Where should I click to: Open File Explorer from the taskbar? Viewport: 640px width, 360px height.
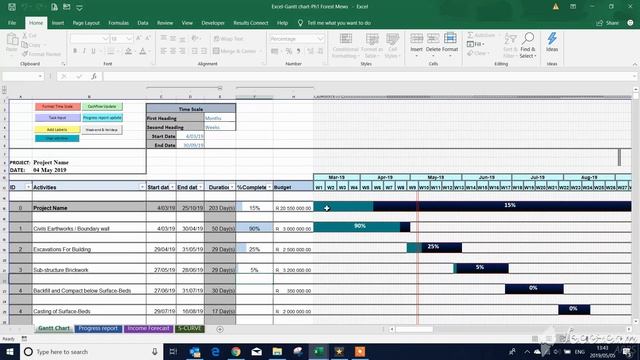click(277, 352)
